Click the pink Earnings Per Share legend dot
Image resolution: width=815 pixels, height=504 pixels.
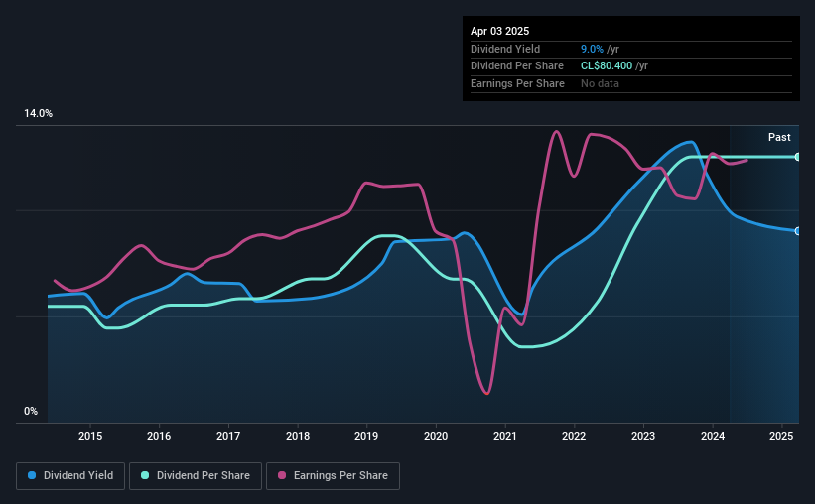[282, 475]
